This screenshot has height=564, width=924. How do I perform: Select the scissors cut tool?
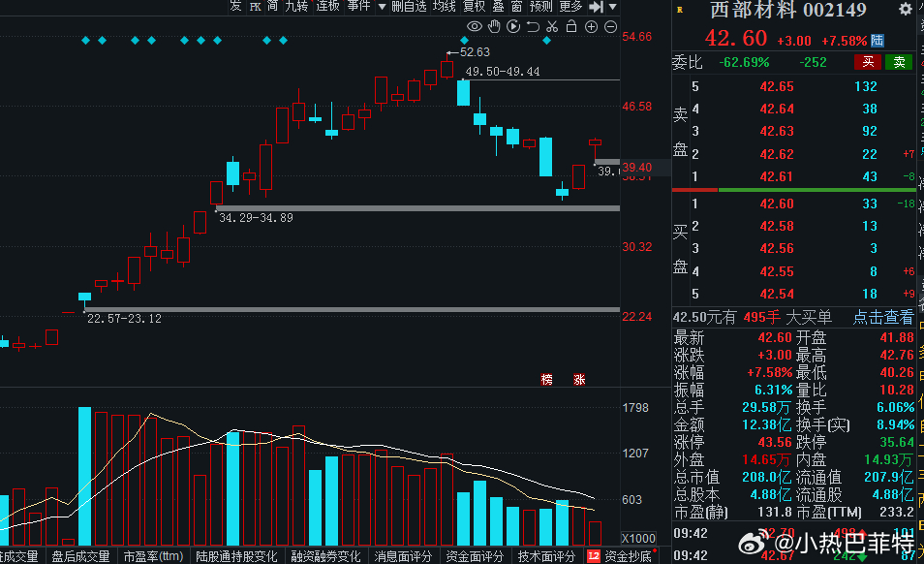(552, 26)
